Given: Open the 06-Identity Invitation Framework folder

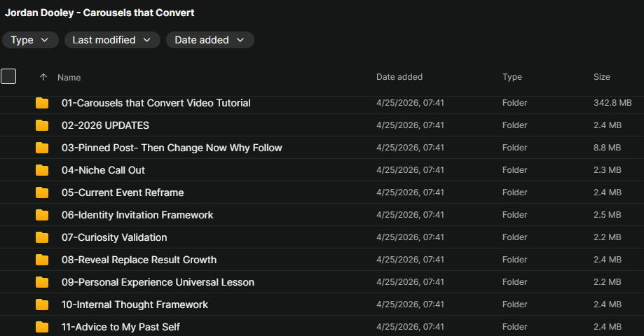Looking at the screenshot, I should [x=137, y=215].
